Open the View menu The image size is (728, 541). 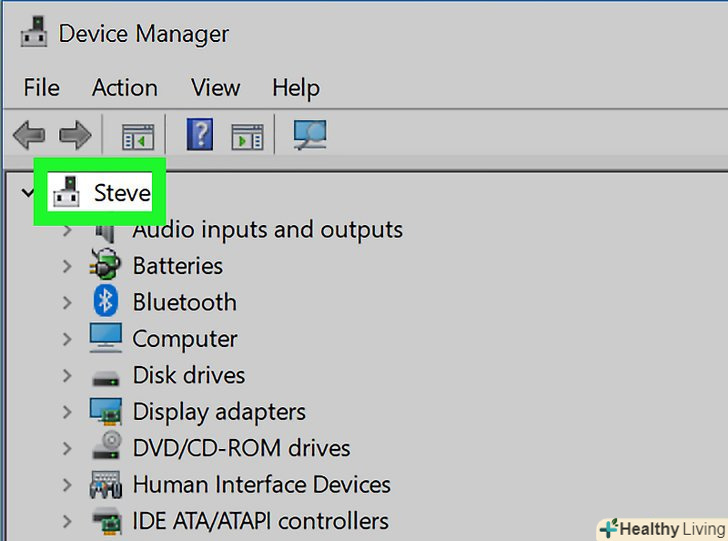pyautogui.click(x=216, y=88)
